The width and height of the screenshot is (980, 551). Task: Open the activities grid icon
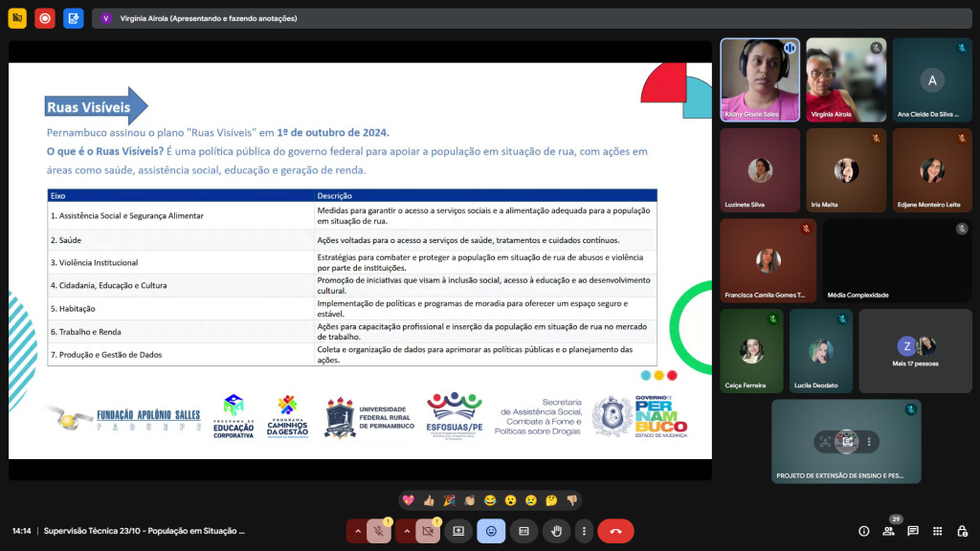tap(938, 531)
